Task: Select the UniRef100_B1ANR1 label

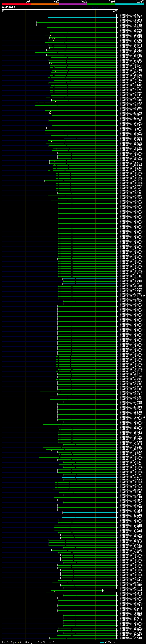Action: coord(131,291)
